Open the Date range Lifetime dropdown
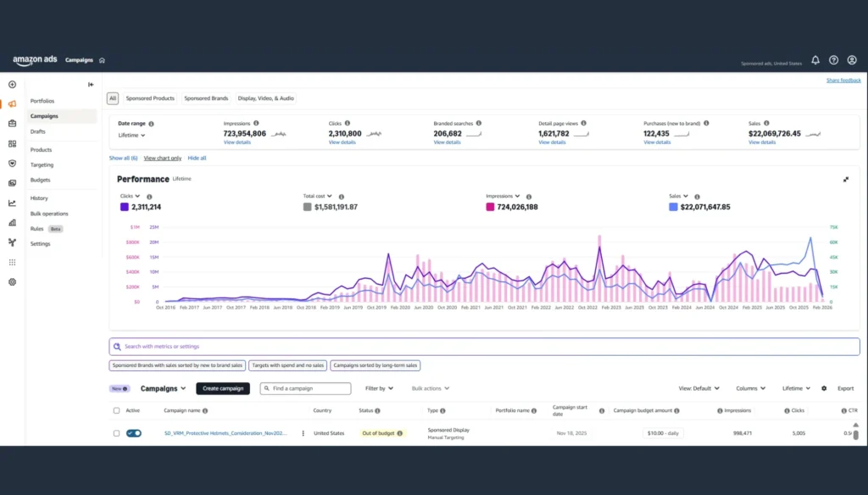This screenshot has width=868, height=495. point(131,135)
